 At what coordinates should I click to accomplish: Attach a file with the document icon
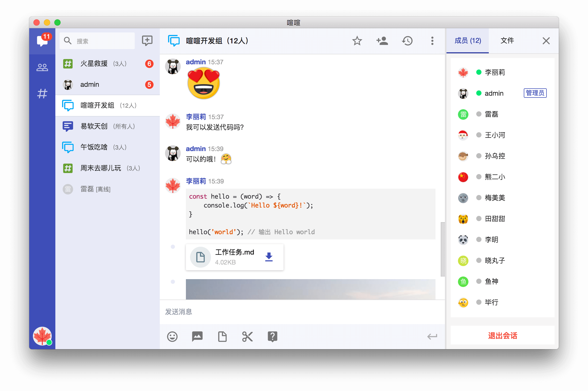[222, 336]
